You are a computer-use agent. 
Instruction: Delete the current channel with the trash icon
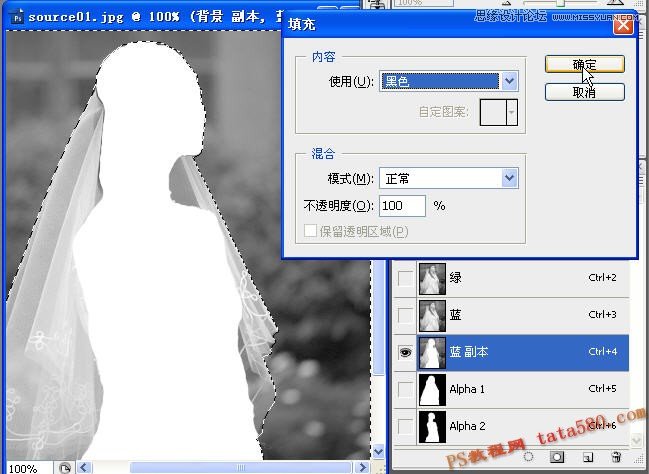pos(616,457)
